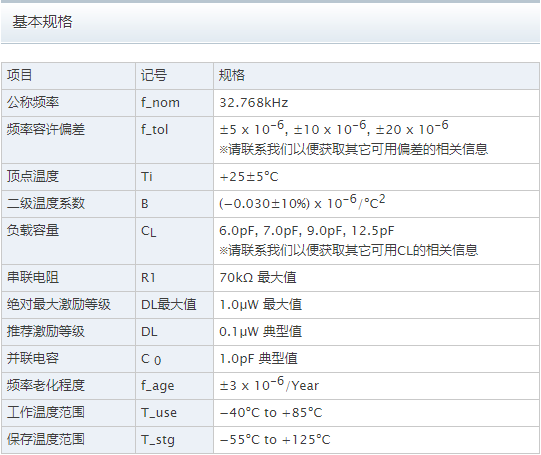Click the note about 其它可用偏差的相关信息
Screen dimensions: 541x455
353,149
